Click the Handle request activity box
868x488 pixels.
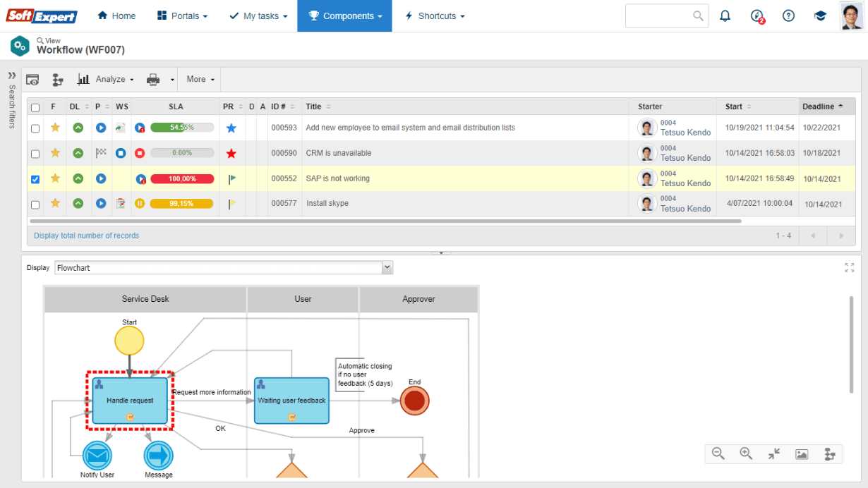click(x=130, y=401)
